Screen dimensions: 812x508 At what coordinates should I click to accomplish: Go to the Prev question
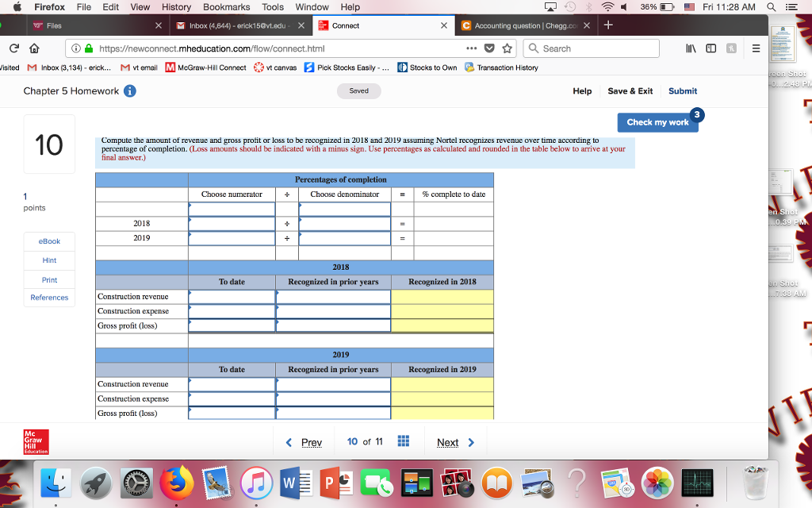click(x=304, y=442)
